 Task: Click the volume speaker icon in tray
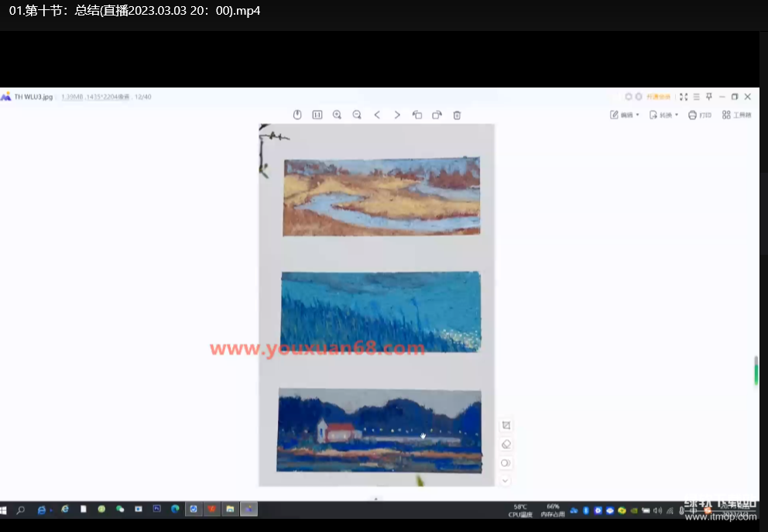pyautogui.click(x=657, y=510)
